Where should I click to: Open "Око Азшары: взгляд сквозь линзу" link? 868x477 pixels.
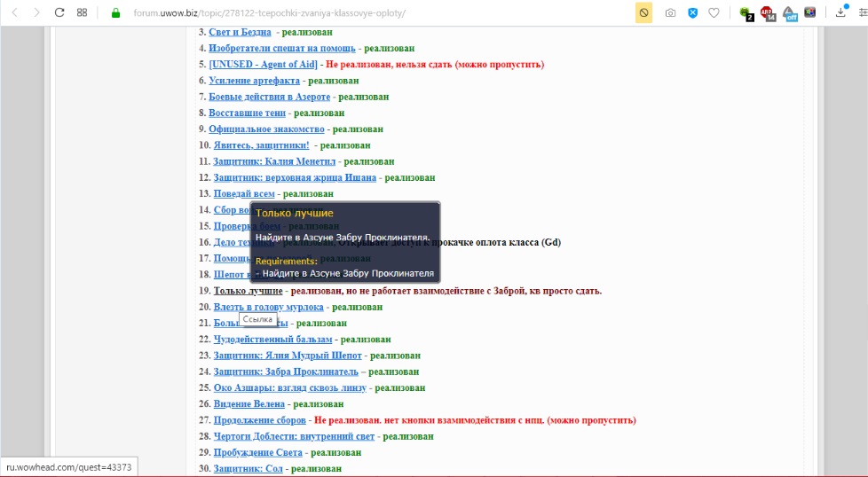289,387
